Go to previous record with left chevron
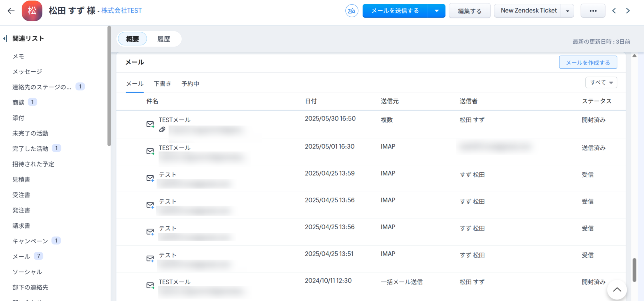This screenshot has width=644, height=301. tap(614, 11)
